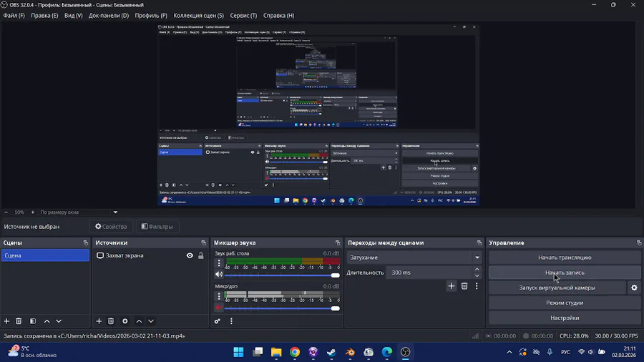The height and width of the screenshot is (362, 644).
Task: Move scene down arrow in Scenes panel
Action: click(59, 321)
